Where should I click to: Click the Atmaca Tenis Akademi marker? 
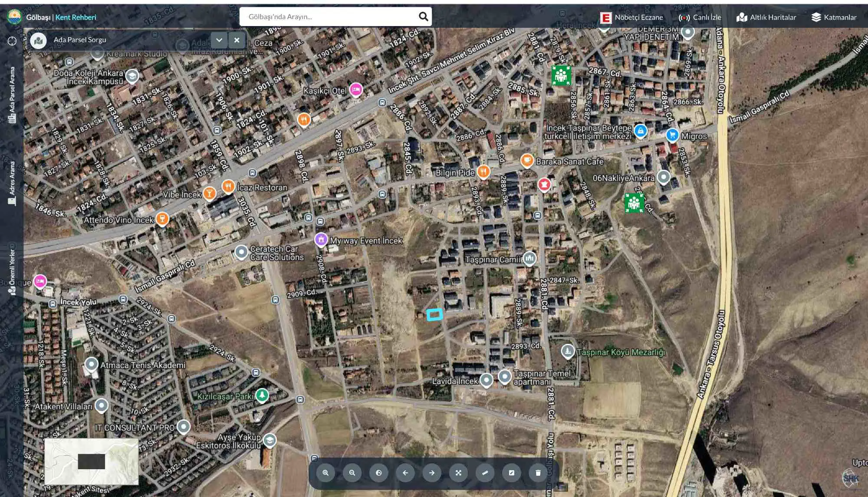coord(91,364)
